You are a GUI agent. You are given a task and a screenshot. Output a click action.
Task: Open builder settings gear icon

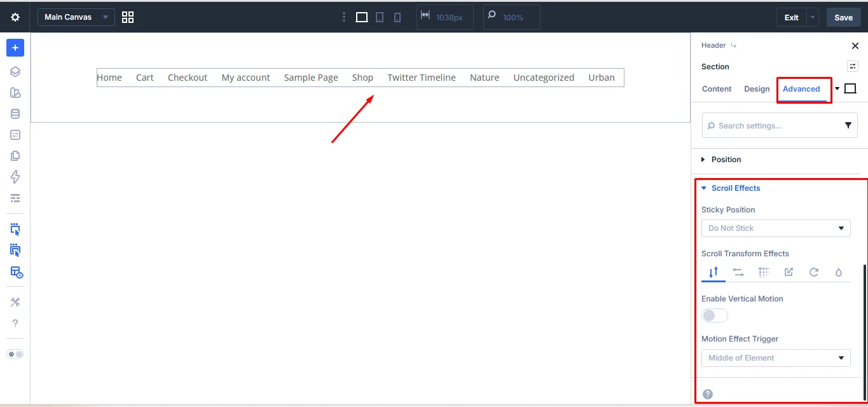coord(15,17)
